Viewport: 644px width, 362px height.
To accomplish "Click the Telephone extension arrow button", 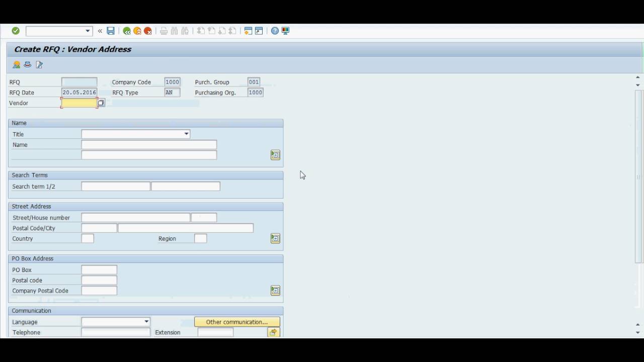I will pos(273,332).
